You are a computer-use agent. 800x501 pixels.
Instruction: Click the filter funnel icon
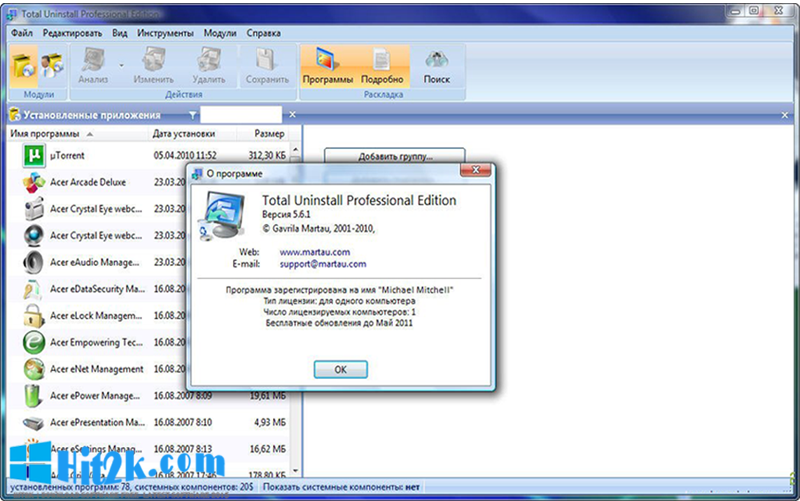(x=192, y=115)
